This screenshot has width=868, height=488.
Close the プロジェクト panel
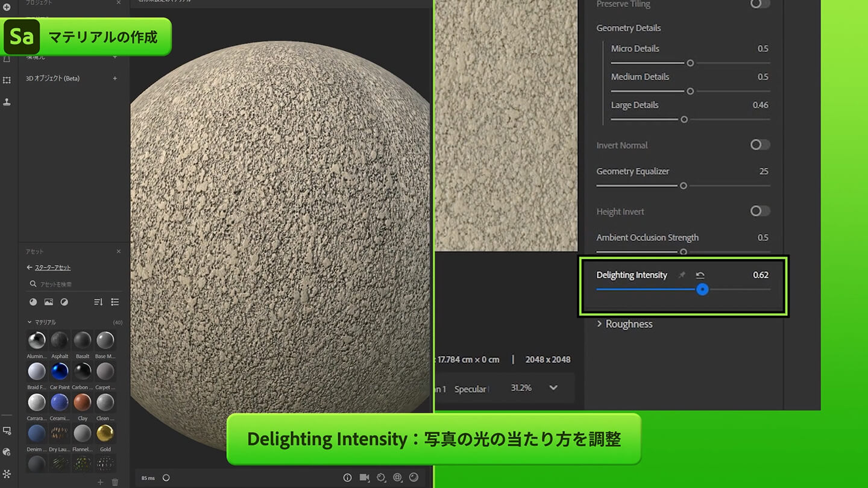[x=118, y=3]
